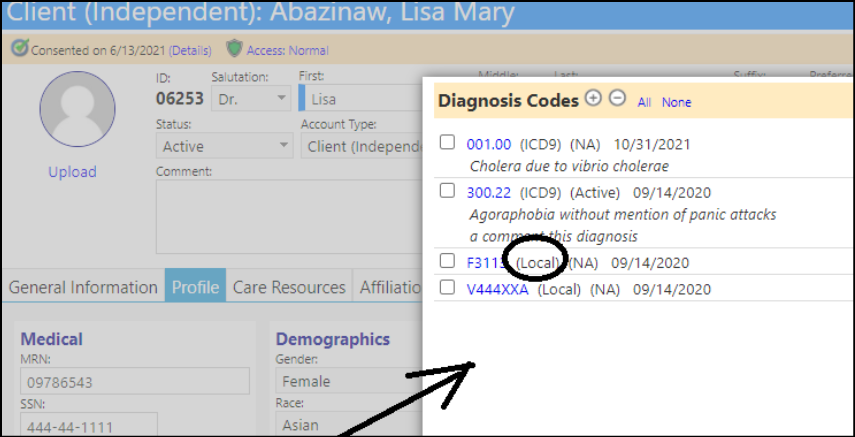855x437 pixels.
Task: Expand the Status dropdown set to Active
Action: point(224,146)
